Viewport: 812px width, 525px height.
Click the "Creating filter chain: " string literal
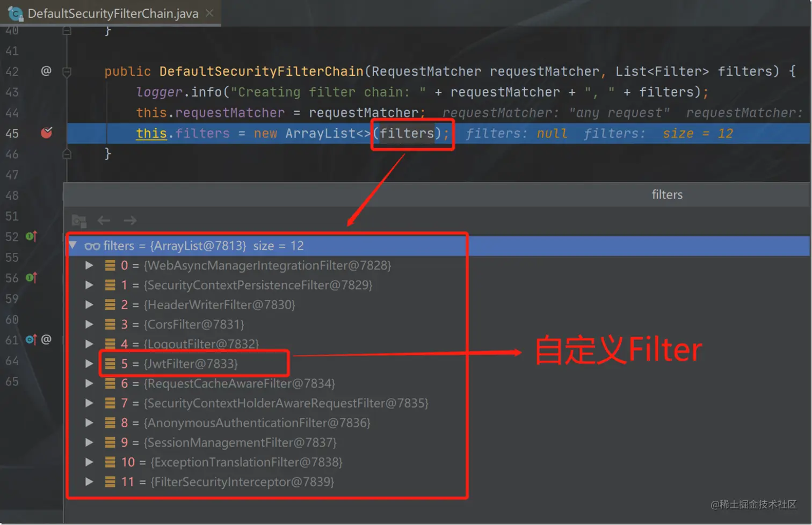coord(328,92)
